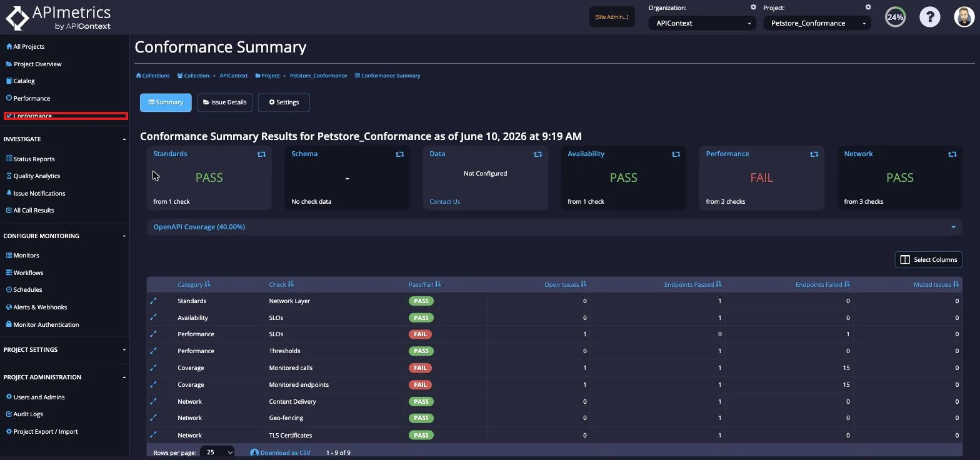This screenshot has height=460, width=980.
Task: Click Petstore_Conformance in breadcrumb
Action: click(318, 76)
